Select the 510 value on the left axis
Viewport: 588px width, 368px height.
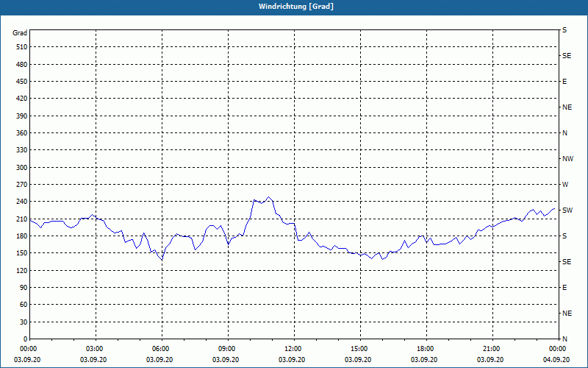(22, 47)
